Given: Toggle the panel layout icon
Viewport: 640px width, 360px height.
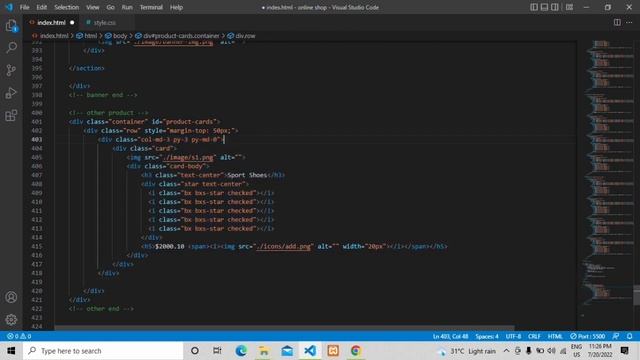Looking at the screenshot, I should [544, 7].
